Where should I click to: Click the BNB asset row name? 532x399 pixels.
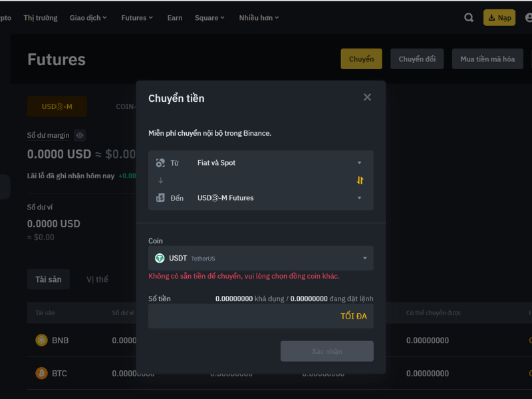click(60, 340)
